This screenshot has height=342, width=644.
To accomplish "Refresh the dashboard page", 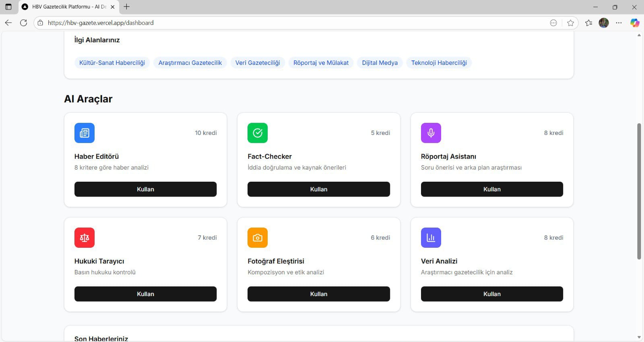I will pyautogui.click(x=24, y=23).
